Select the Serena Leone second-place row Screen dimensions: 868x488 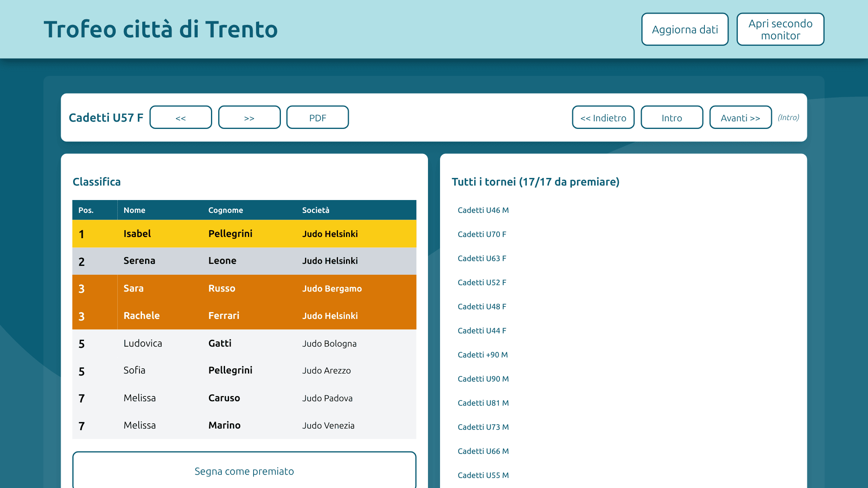(x=244, y=261)
